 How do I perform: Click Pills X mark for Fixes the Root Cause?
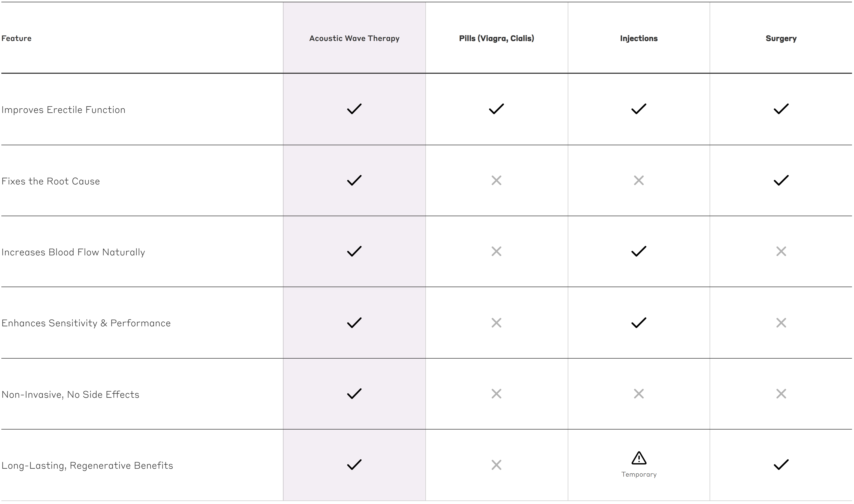point(496,180)
